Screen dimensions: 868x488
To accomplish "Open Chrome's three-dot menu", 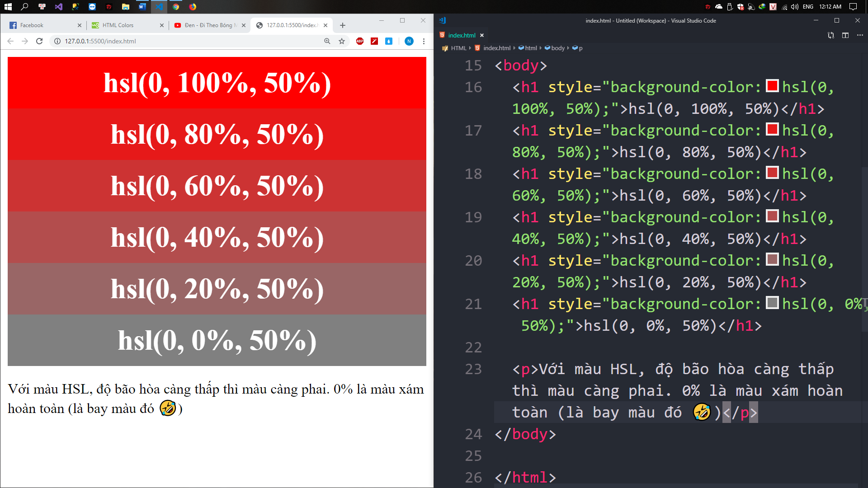I will (x=424, y=41).
